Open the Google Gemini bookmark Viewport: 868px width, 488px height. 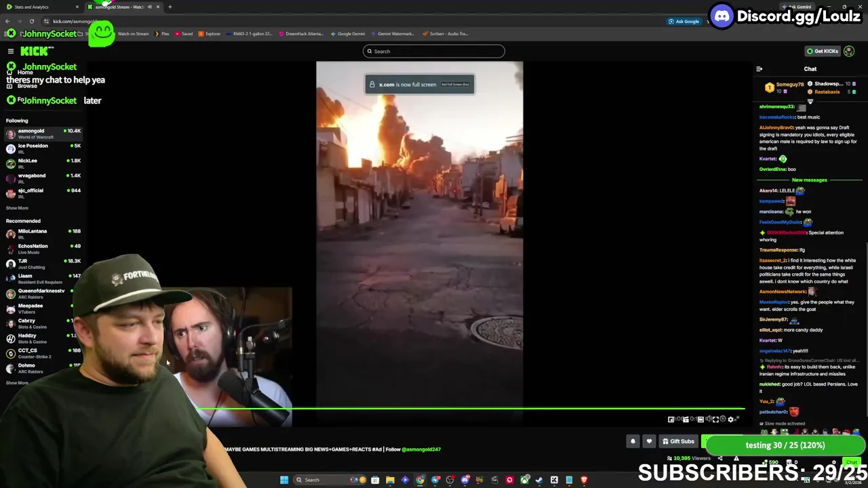click(x=348, y=34)
